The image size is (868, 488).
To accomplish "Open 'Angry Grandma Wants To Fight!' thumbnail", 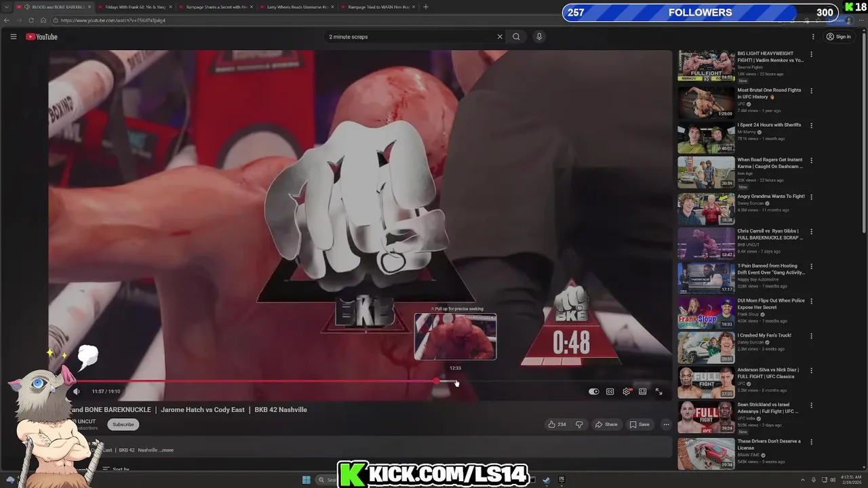I will [706, 208].
